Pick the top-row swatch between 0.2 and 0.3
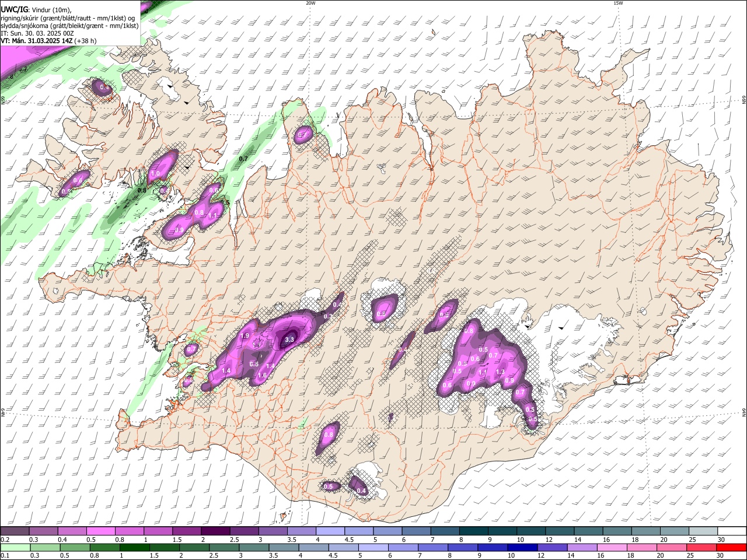Screen dimensions: 747x560 (15, 531)
